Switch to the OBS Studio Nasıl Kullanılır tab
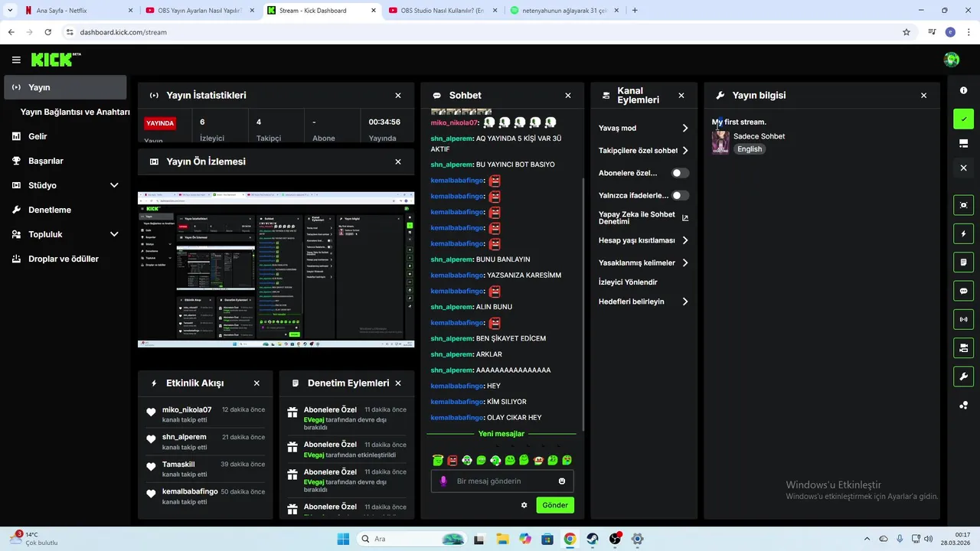This screenshot has width=980, height=551. [442, 11]
